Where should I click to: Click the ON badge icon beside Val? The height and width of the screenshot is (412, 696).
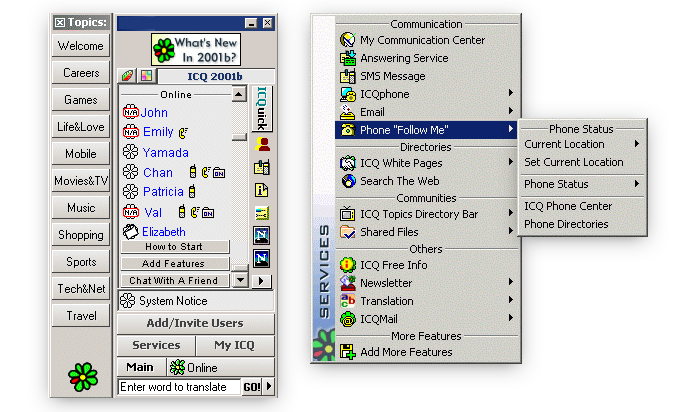pos(208,213)
